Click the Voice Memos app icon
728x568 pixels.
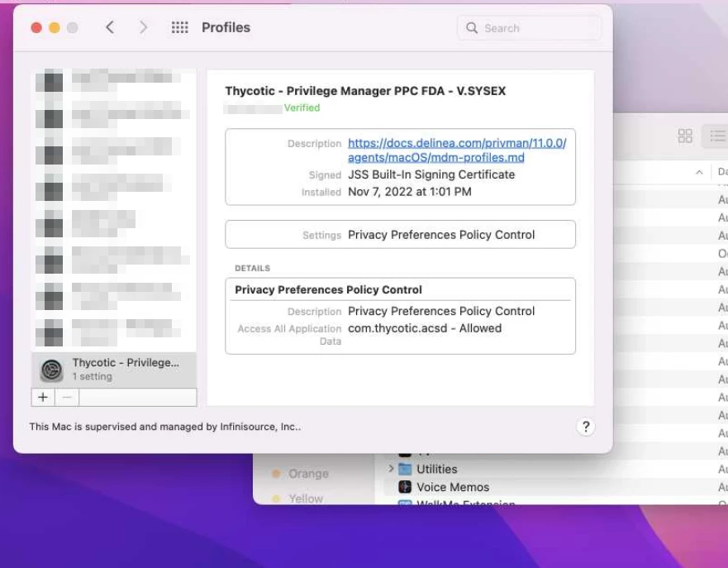[x=405, y=487]
